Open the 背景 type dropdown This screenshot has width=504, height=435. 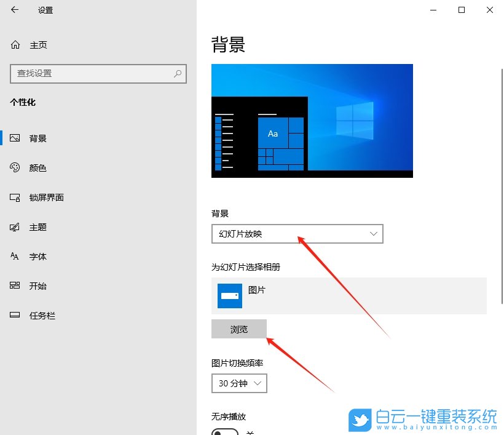point(297,234)
